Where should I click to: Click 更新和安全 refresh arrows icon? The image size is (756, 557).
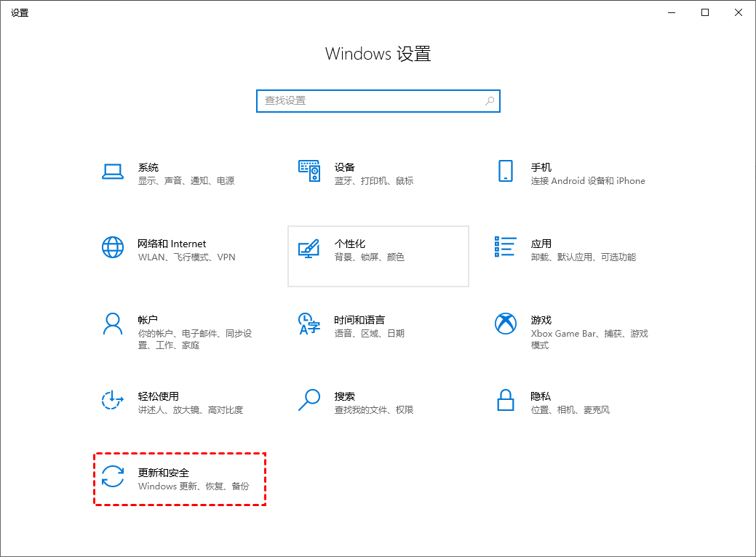[x=113, y=478]
